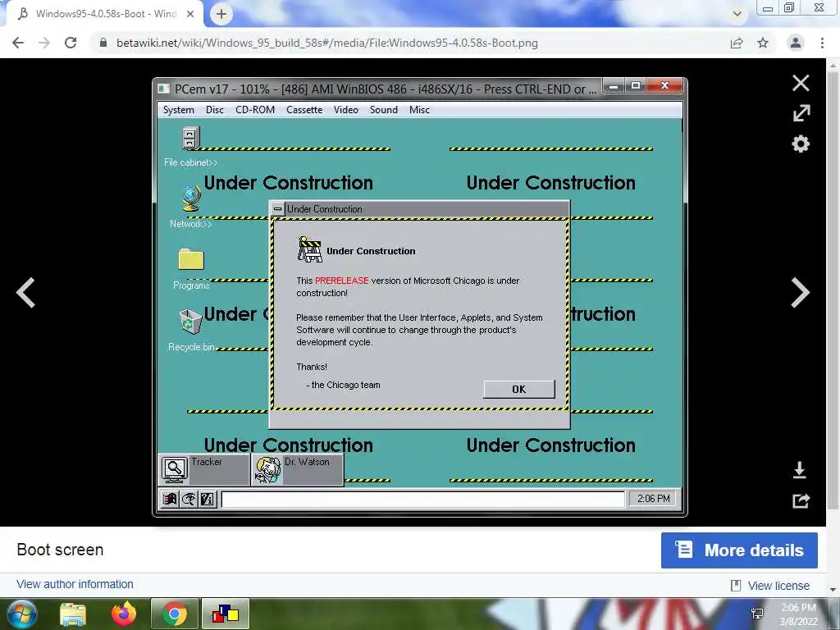Launch Firefox from the taskbar
The width and height of the screenshot is (840, 630).
coord(124,614)
